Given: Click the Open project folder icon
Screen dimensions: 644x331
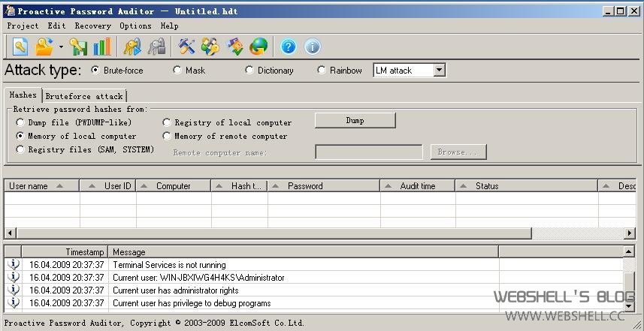Looking at the screenshot, I should tap(44, 47).
